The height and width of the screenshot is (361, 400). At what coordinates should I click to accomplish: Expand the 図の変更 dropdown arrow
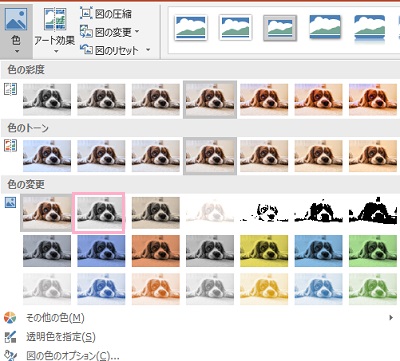pyautogui.click(x=137, y=32)
